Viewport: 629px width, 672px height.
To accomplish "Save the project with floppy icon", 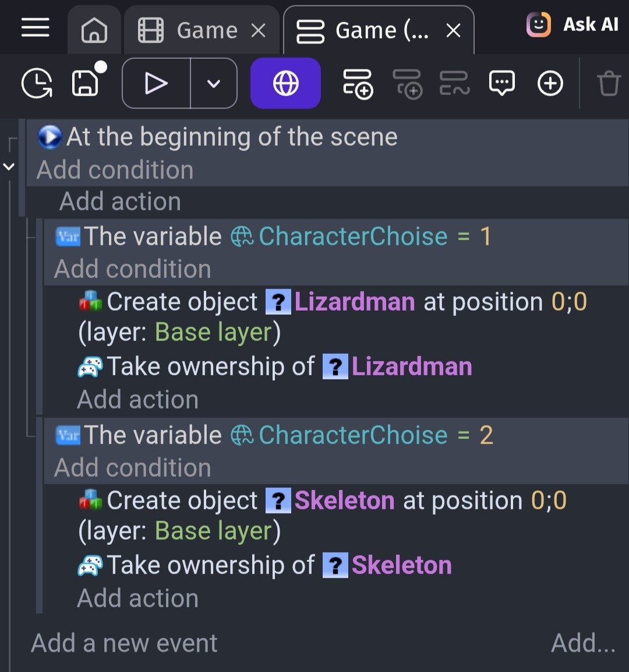I will 86,83.
